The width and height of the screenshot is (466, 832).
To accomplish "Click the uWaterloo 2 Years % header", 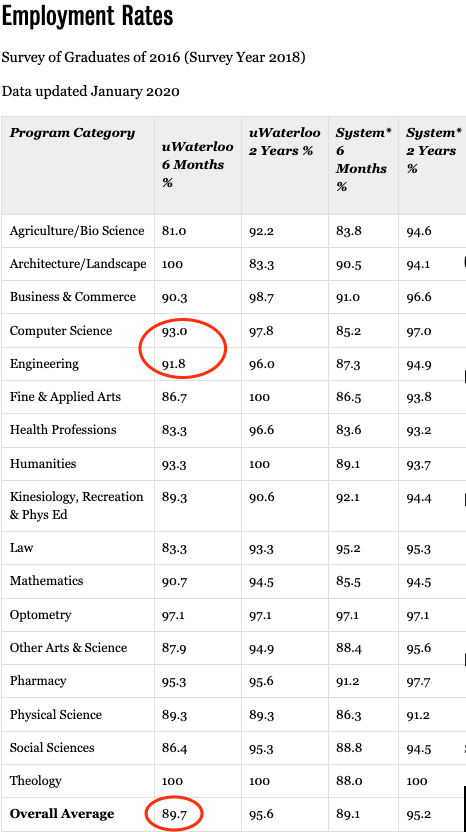I will point(284,142).
